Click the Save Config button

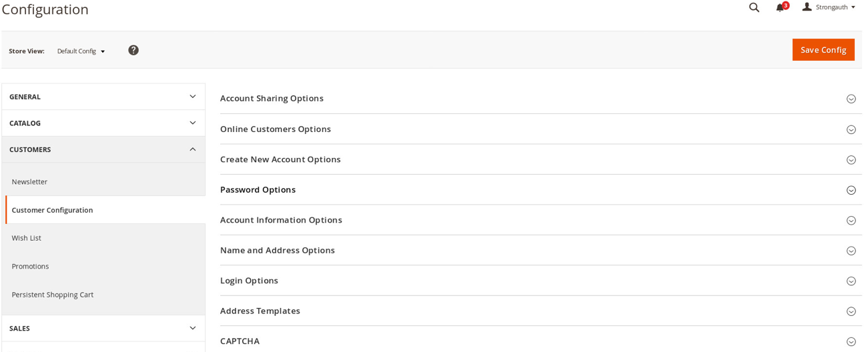click(x=823, y=50)
